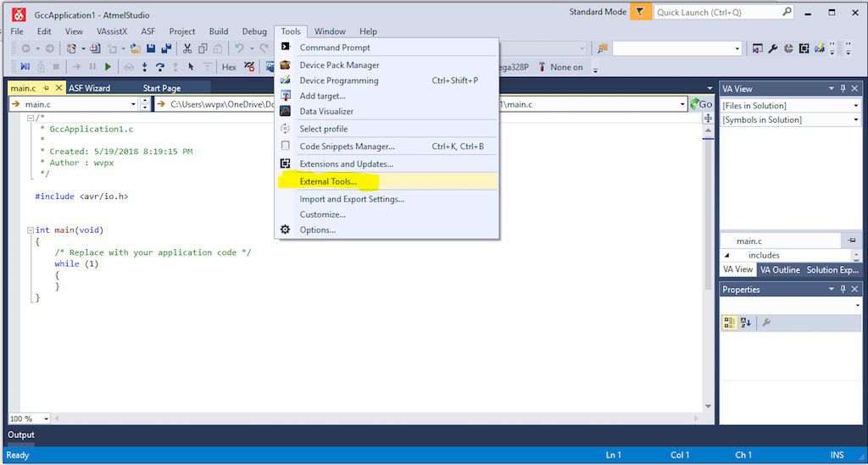Screen dimensions: 868x465
Task: Open the editor tab list dropdown arrow
Action: (709, 88)
